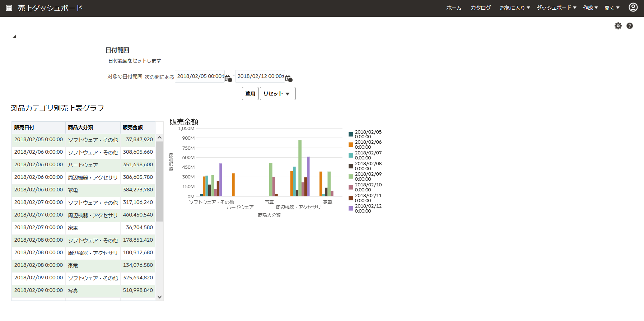Click the 2018/02/06 orange legend swatch
The height and width of the screenshot is (321, 644).
coord(351,145)
